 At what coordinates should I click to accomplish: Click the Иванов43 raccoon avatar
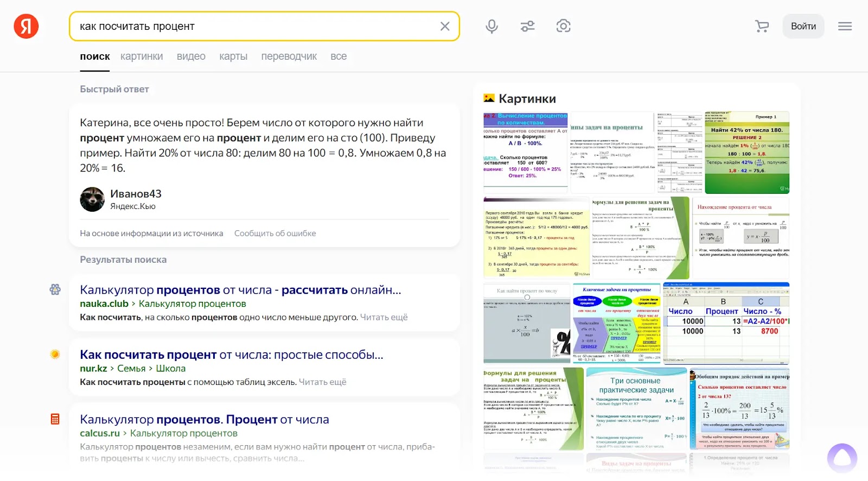(x=92, y=199)
